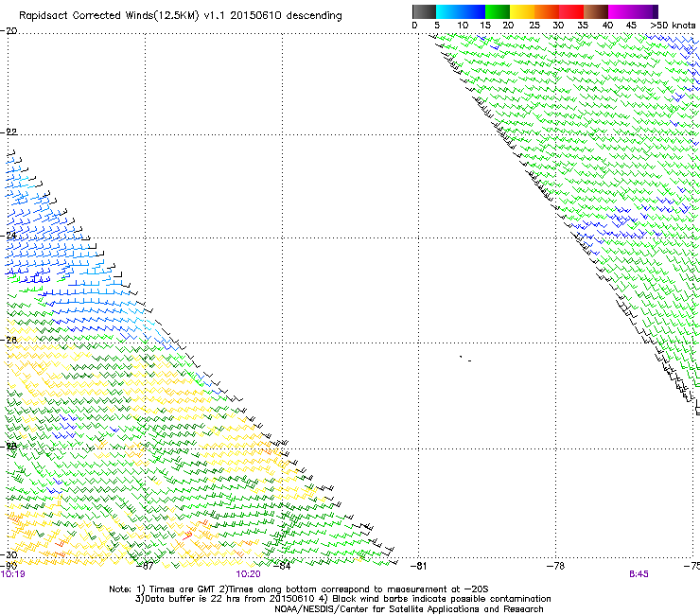Click the latitude label -28
Image resolution: width=700 pixels, height=615 pixels.
coord(9,446)
